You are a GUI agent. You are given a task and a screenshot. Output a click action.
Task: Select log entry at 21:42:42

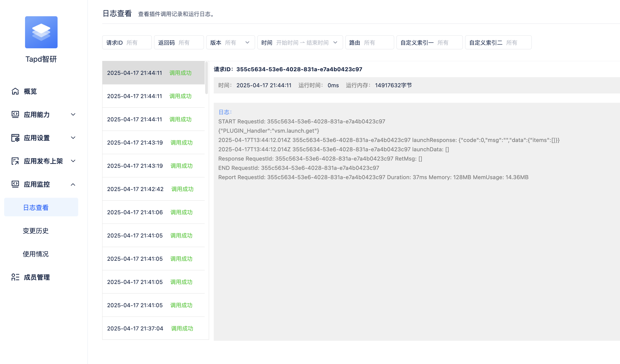coord(153,189)
